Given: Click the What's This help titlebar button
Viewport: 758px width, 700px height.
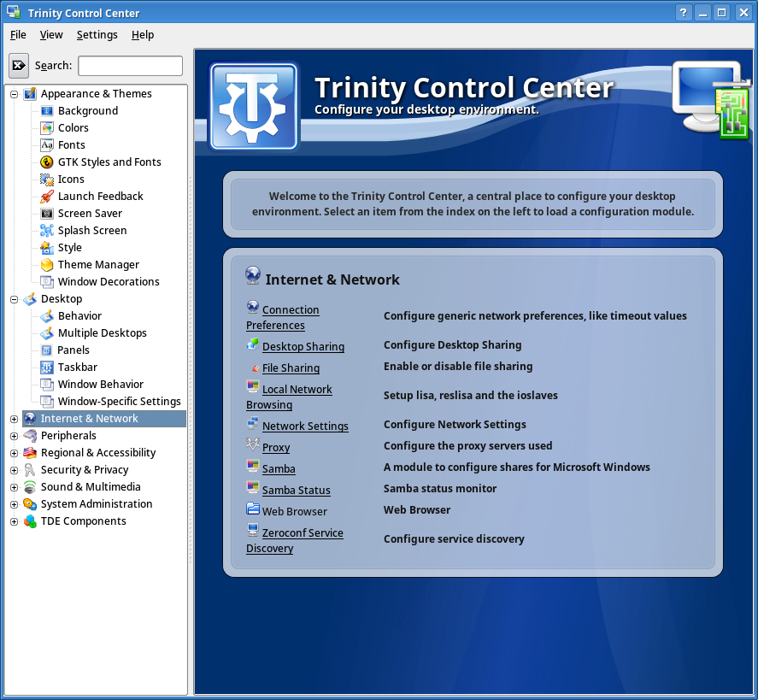Looking at the screenshot, I should 683,13.
